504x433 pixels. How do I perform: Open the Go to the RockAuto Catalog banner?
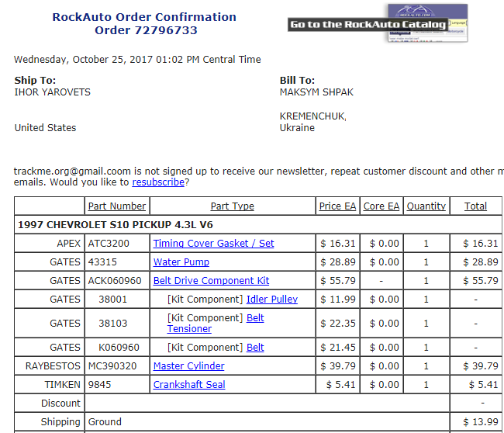(378, 23)
